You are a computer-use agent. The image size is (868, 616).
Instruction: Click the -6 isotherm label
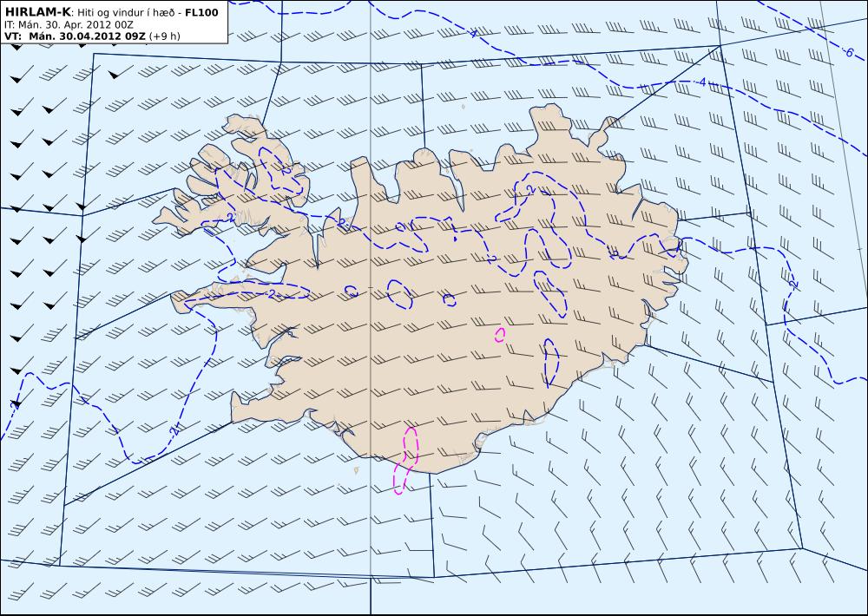[849, 53]
